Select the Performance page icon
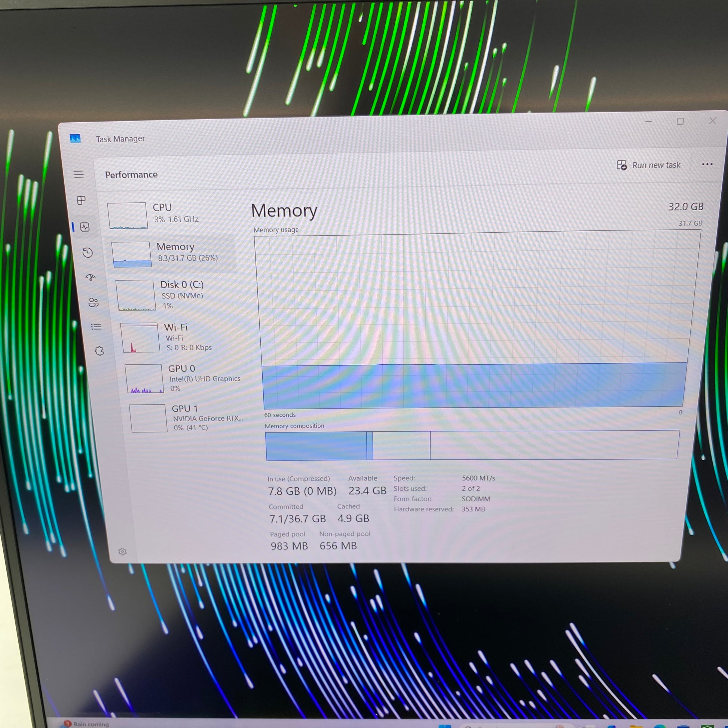This screenshot has width=728, height=728. click(x=85, y=227)
